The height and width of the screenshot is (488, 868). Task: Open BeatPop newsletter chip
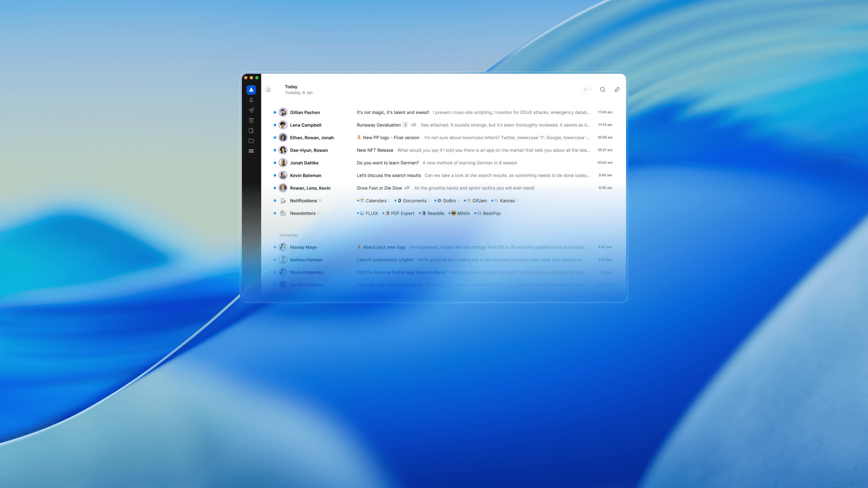[x=488, y=213]
